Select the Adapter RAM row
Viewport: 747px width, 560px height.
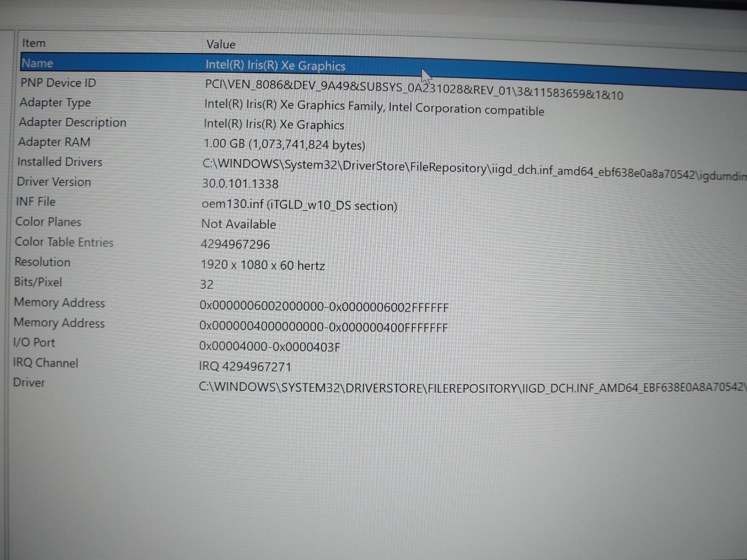(x=54, y=142)
